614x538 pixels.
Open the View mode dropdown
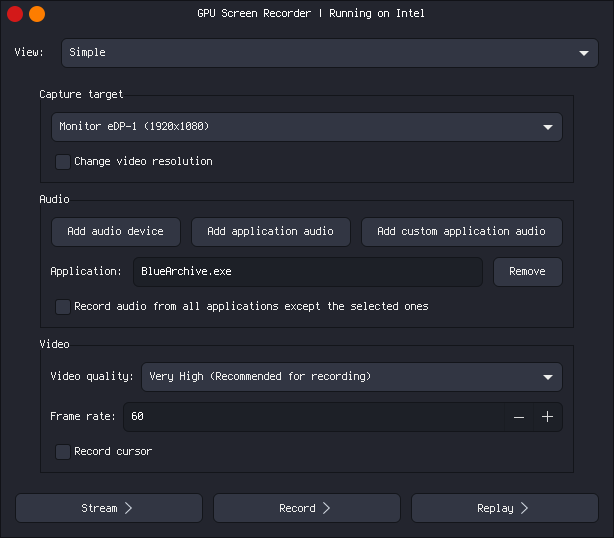click(x=330, y=53)
